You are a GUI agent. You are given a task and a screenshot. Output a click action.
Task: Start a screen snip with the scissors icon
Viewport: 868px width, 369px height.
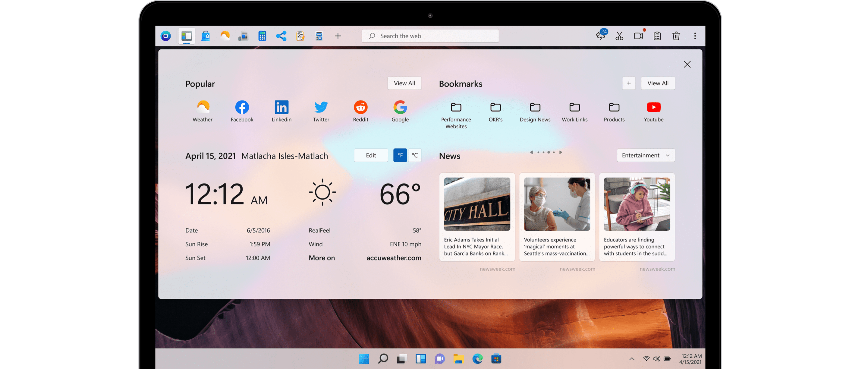click(620, 36)
